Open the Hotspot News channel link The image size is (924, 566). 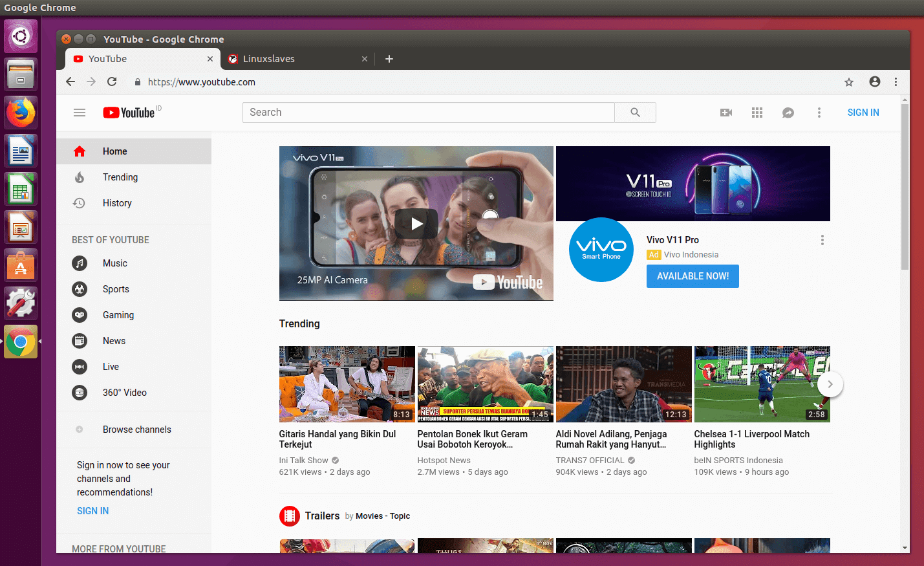444,461
